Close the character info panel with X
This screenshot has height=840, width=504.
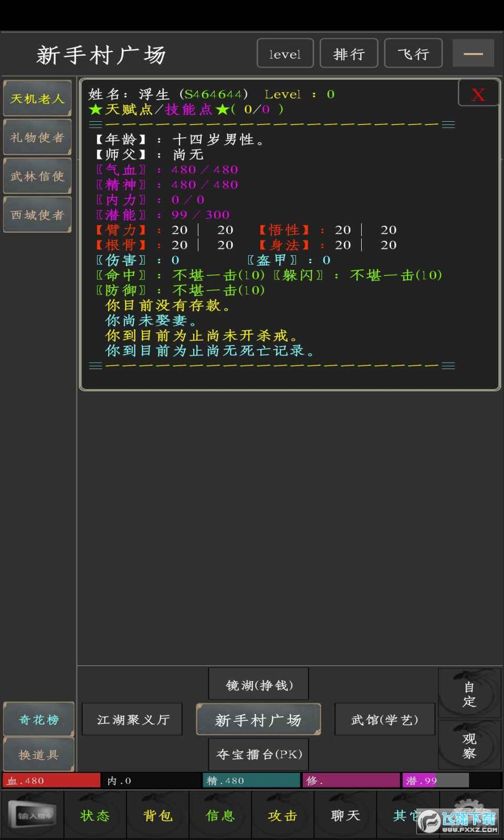(x=478, y=94)
